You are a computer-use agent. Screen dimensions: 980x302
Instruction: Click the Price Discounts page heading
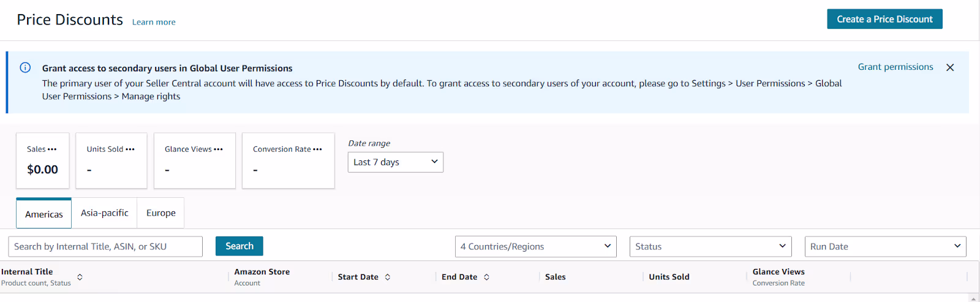click(70, 20)
